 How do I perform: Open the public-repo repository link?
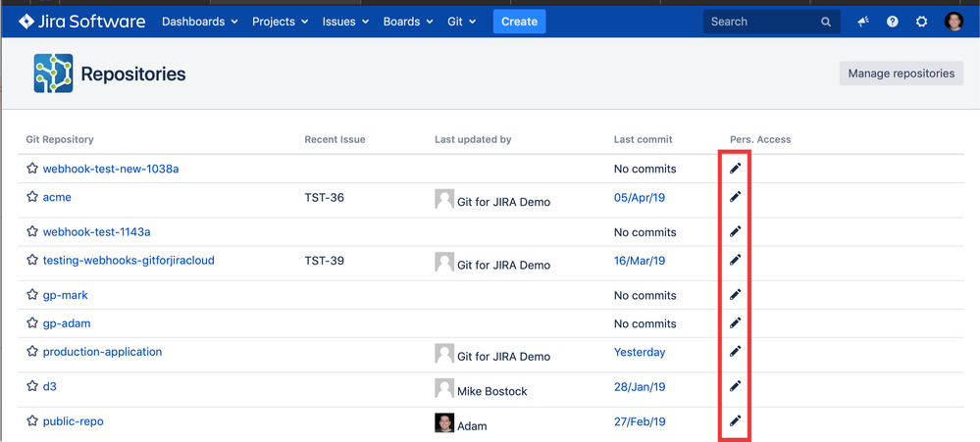tap(74, 421)
